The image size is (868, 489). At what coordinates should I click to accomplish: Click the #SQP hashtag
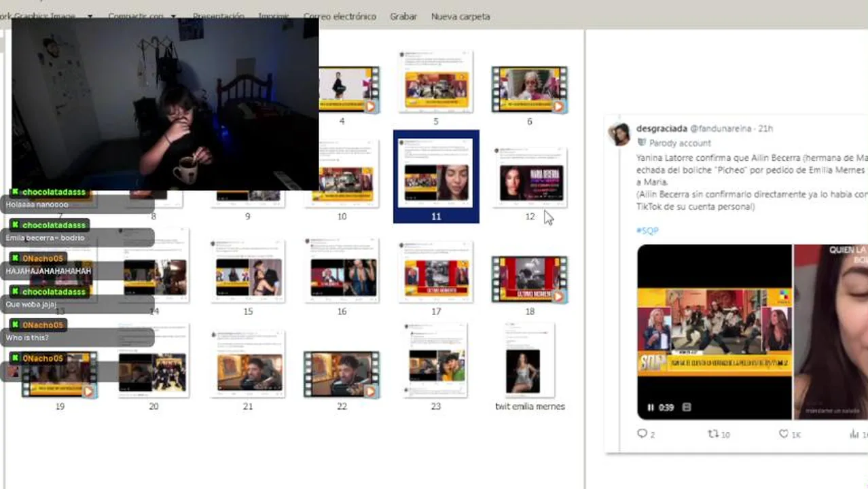tap(647, 231)
